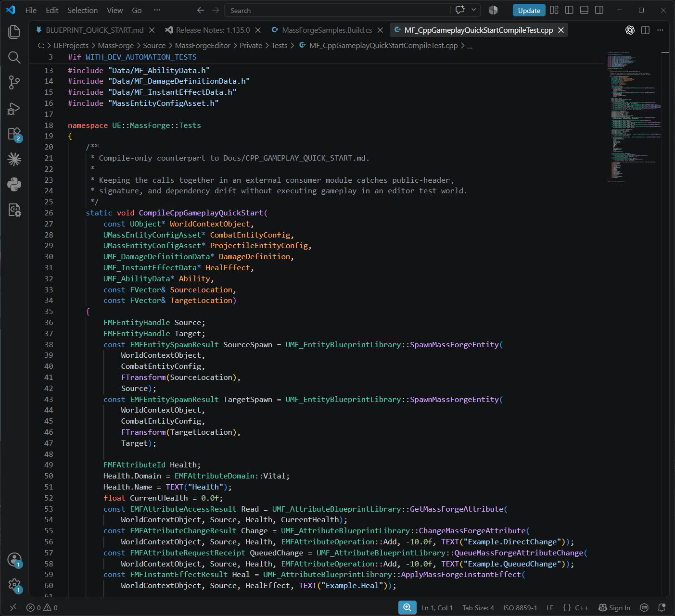Image resolution: width=675 pixels, height=616 pixels.
Task: Expand the MassForge breadcrumb segment
Action: pyautogui.click(x=115, y=45)
